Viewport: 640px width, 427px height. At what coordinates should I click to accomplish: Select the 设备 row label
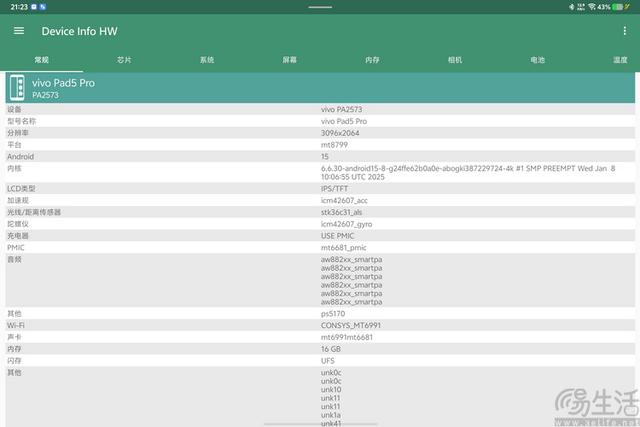click(x=14, y=109)
